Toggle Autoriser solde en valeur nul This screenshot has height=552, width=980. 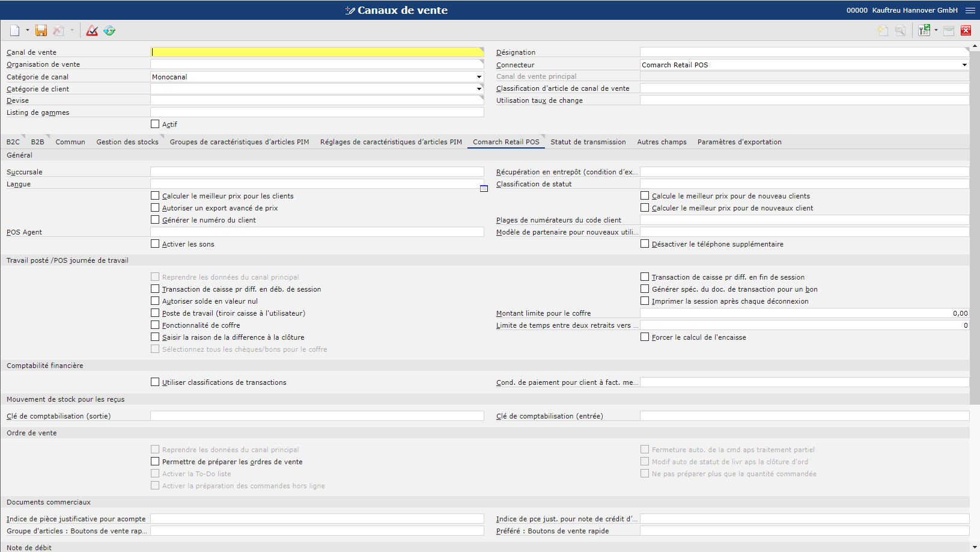click(155, 301)
